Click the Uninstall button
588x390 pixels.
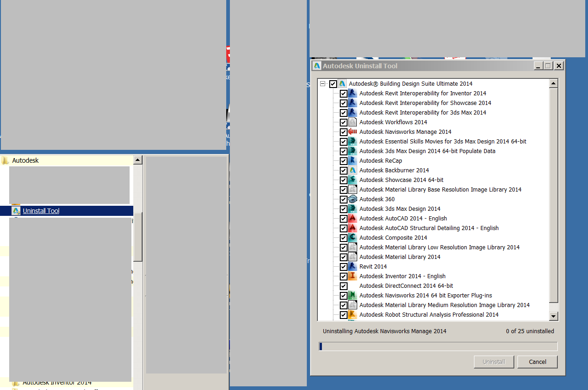point(494,362)
